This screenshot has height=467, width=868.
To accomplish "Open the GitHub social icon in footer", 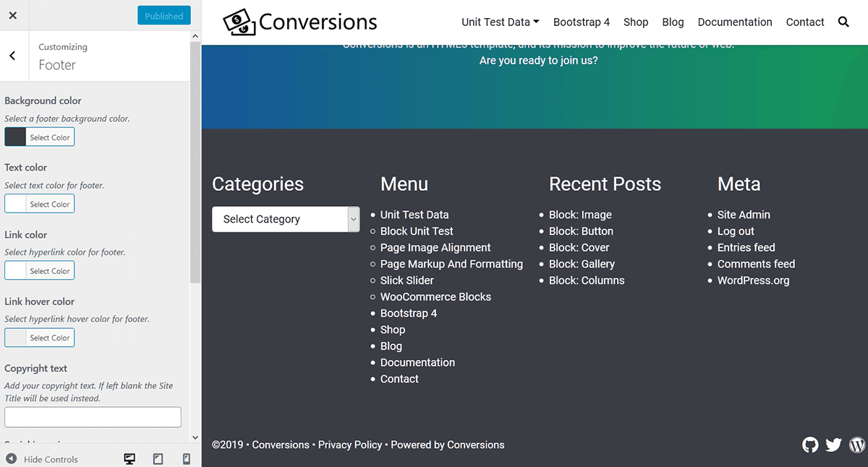I will (x=811, y=445).
